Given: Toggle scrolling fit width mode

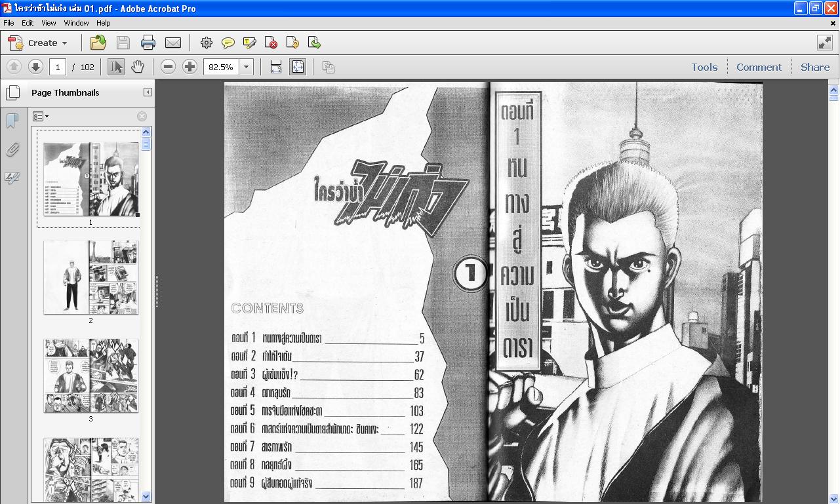Looking at the screenshot, I should (x=276, y=67).
